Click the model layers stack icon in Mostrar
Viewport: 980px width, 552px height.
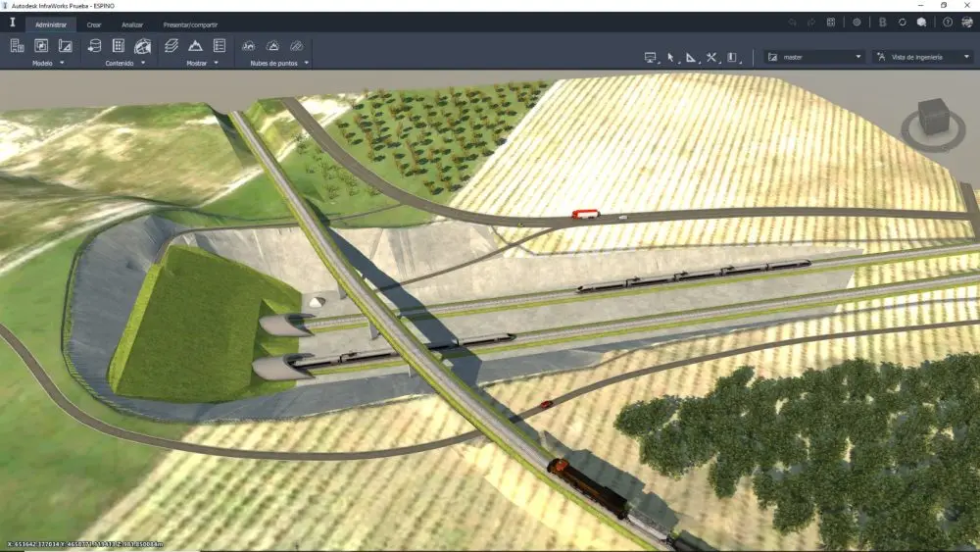click(171, 45)
